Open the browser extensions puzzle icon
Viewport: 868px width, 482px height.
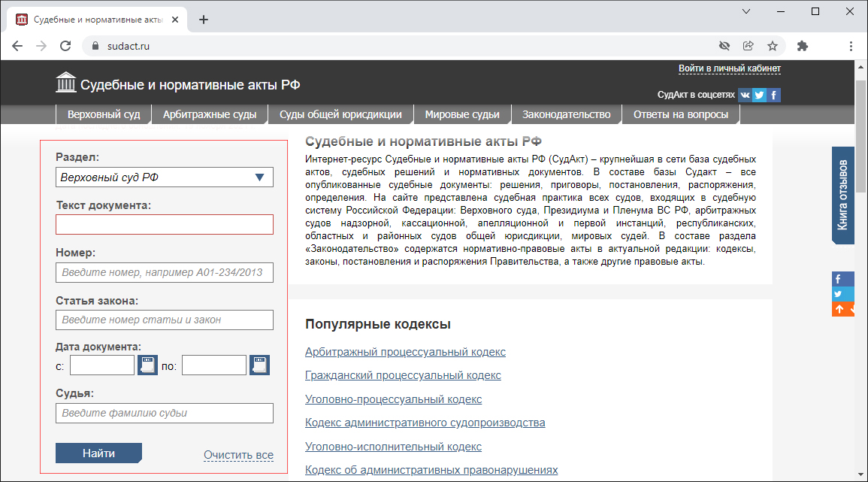pyautogui.click(x=803, y=46)
